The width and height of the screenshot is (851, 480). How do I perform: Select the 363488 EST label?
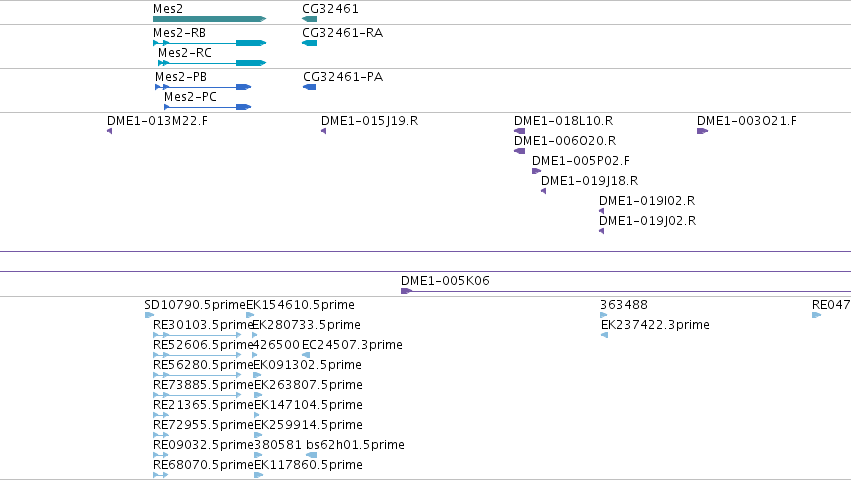point(624,305)
